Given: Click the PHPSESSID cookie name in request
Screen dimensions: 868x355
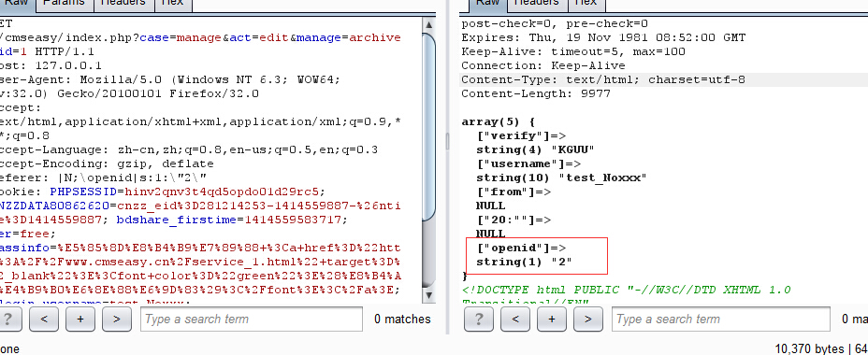Looking at the screenshot, I should pyautogui.click(x=84, y=192).
